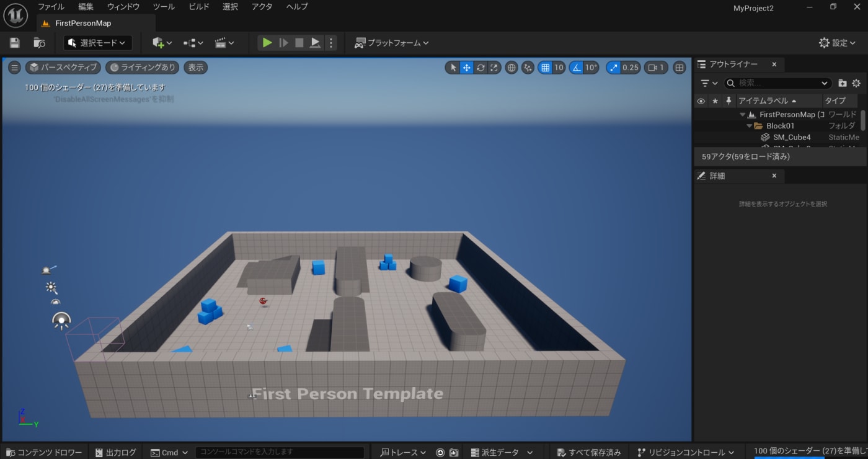Image resolution: width=868 pixels, height=459 pixels.
Task: Open the cinematics clapperboard dropdown
Action: click(x=224, y=43)
